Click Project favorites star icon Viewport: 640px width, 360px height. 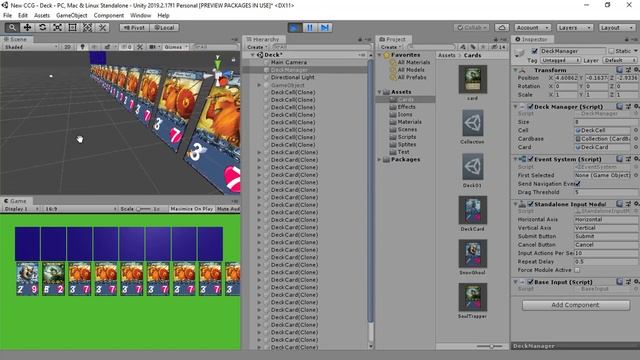[483, 47]
